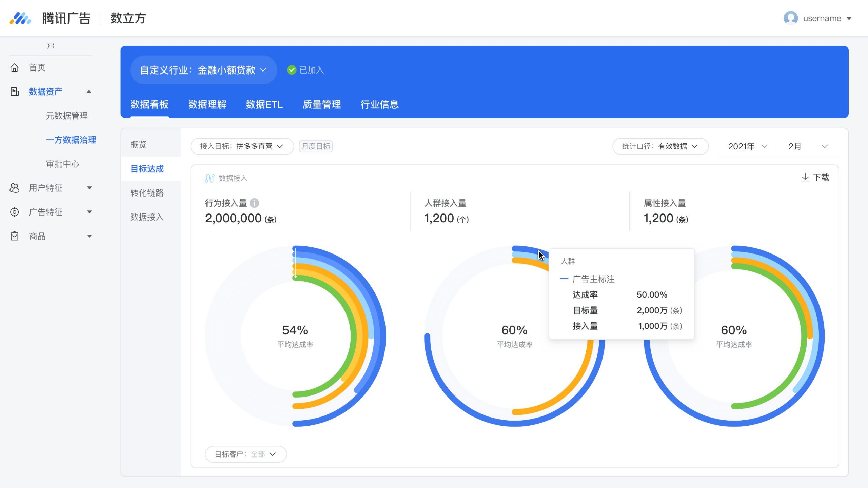868x488 pixels.
Task: Click the 数据资产 document icon
Action: (x=14, y=91)
